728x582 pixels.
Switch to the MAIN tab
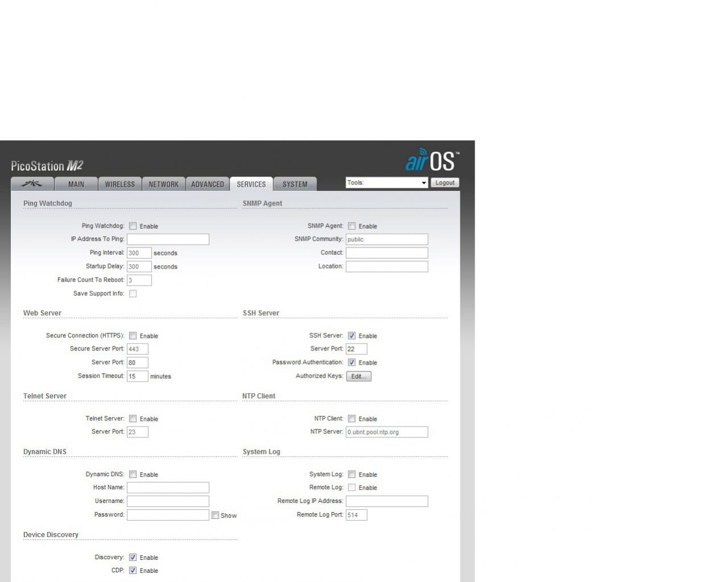(x=76, y=184)
